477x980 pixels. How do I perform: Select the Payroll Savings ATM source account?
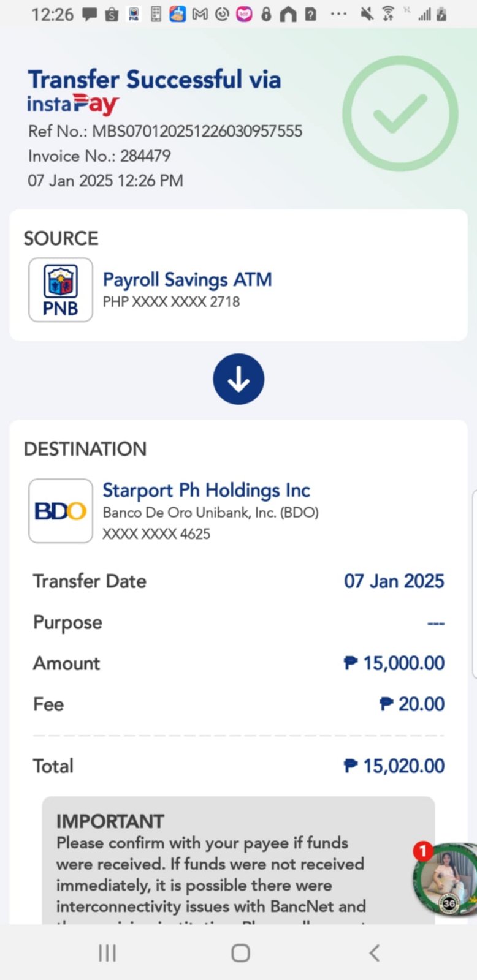[x=187, y=280]
